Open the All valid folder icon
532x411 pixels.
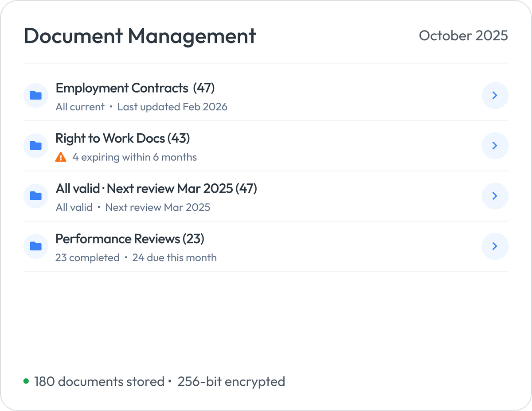pos(35,196)
